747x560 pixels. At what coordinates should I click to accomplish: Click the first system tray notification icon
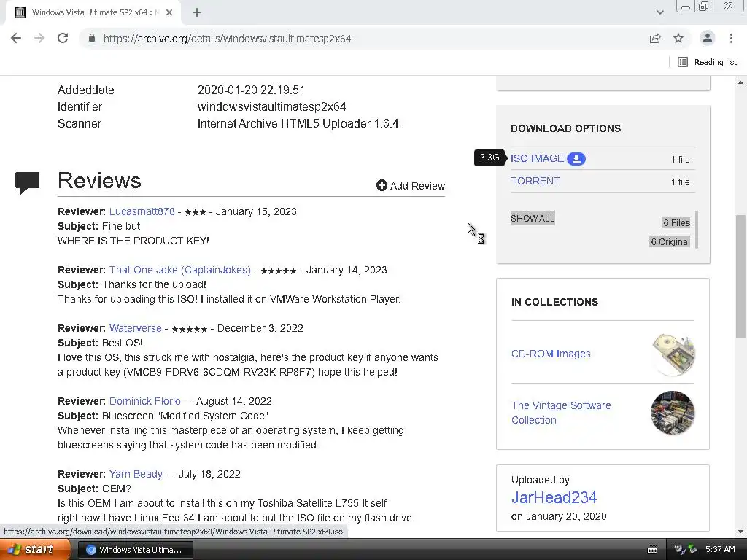coord(680,550)
